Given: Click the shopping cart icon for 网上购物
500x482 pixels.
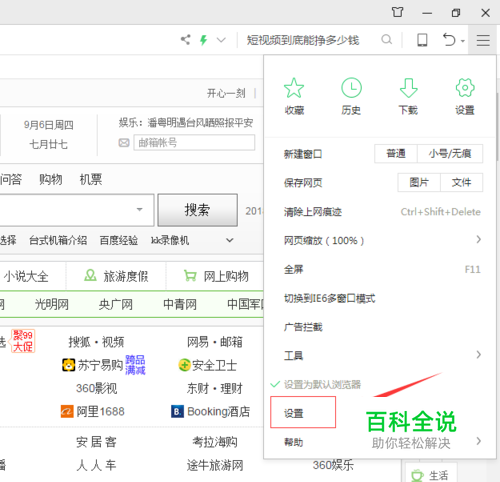Looking at the screenshot, I should point(190,276).
